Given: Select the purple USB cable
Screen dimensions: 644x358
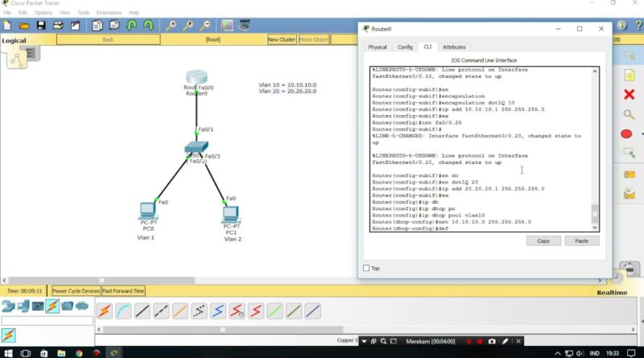Looking at the screenshot, I should click(312, 311).
